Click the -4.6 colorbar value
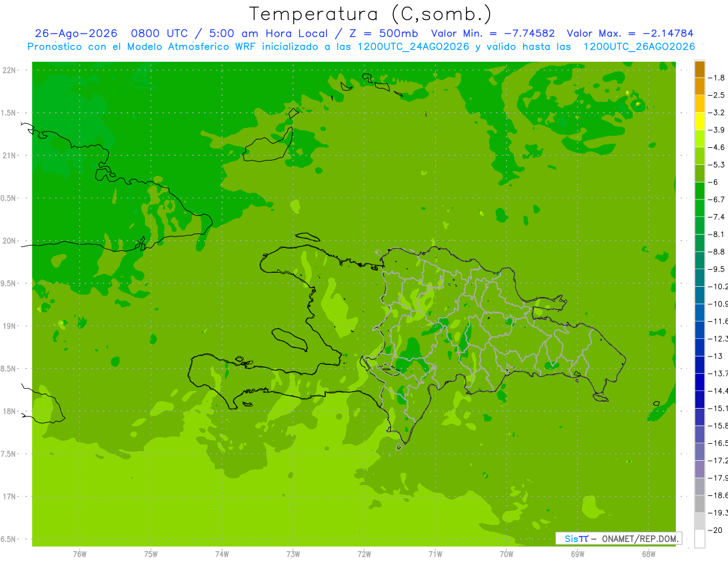 click(x=716, y=147)
